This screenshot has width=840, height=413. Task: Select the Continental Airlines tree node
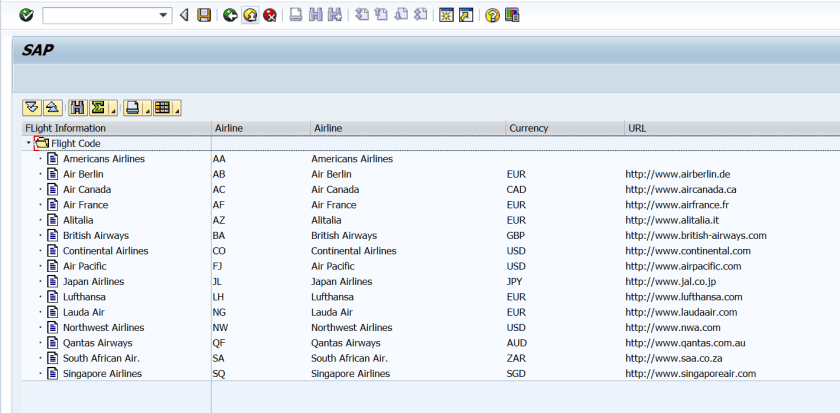click(x=106, y=251)
